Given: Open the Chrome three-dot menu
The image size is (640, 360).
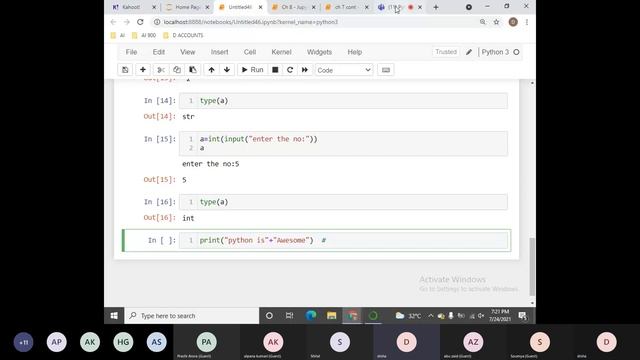Looking at the screenshot, I should point(527,22).
